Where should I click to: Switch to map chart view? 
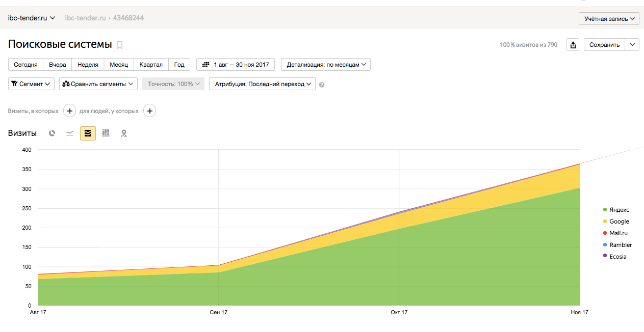click(x=123, y=133)
